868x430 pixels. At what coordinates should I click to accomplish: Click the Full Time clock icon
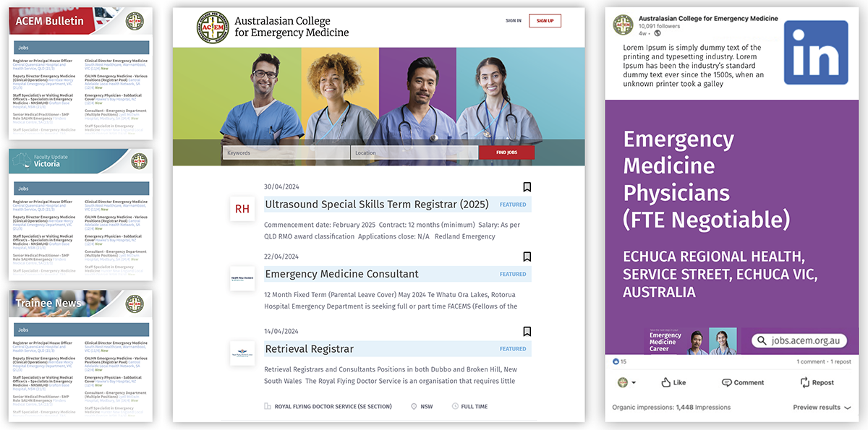click(x=456, y=407)
